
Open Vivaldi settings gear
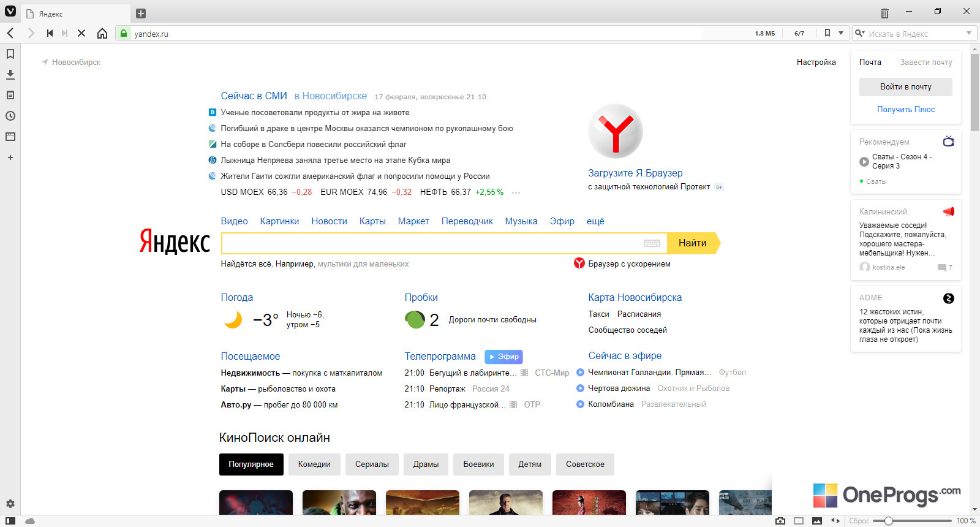(x=10, y=504)
